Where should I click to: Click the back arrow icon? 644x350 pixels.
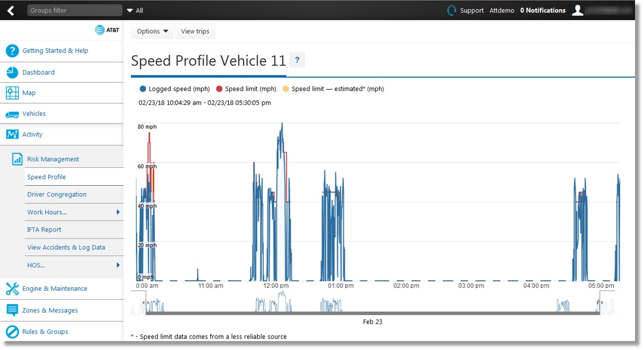coord(10,10)
